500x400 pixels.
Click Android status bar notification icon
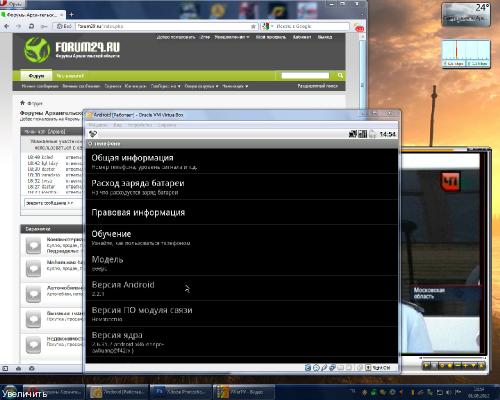tap(93, 134)
